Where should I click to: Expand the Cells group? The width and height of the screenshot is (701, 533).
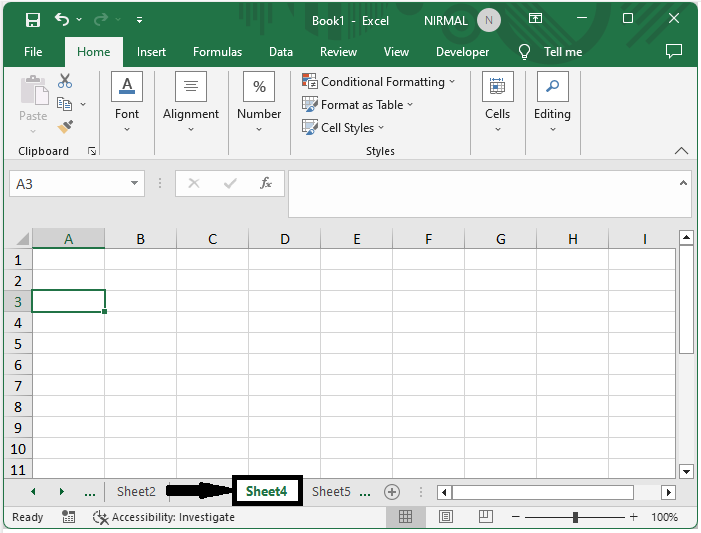click(498, 102)
